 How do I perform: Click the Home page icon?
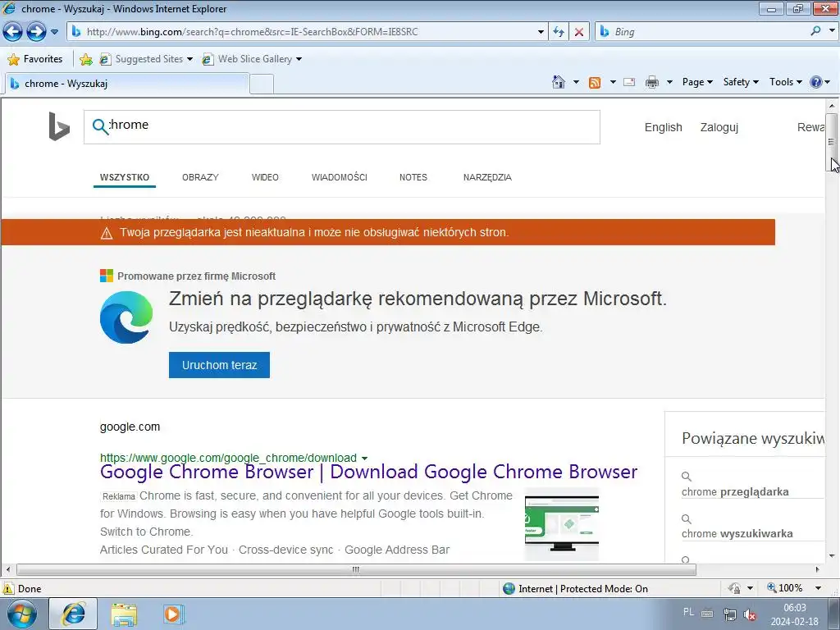[558, 82]
